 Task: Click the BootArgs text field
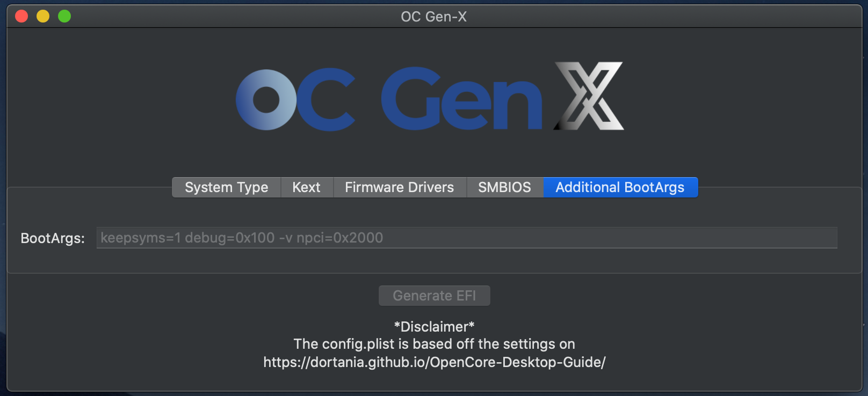point(466,238)
